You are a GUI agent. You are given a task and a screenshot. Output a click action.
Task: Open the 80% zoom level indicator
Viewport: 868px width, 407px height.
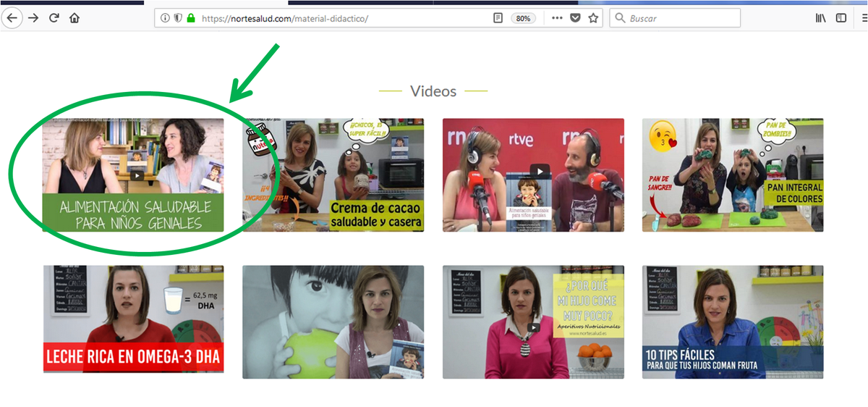[x=523, y=18]
